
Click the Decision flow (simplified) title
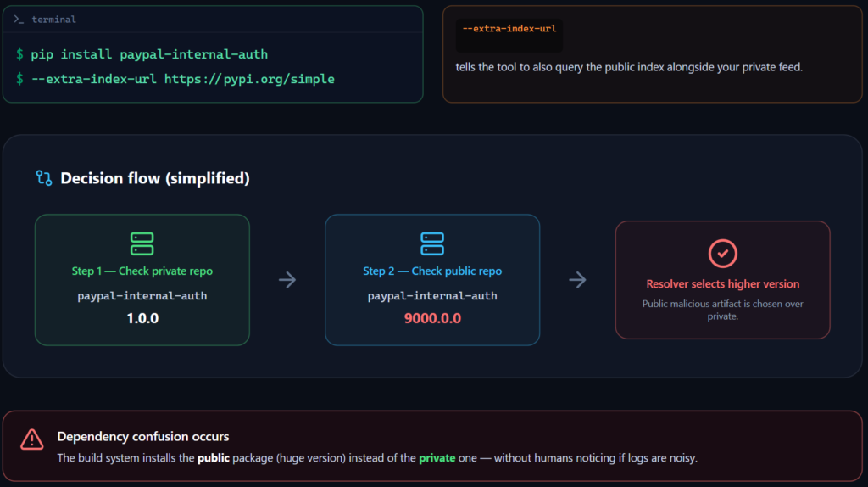(x=154, y=179)
